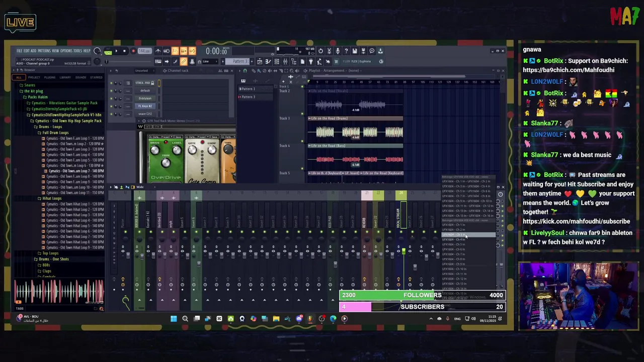Start playback with the play button
The width and height of the screenshot is (644, 362).
coord(117,51)
